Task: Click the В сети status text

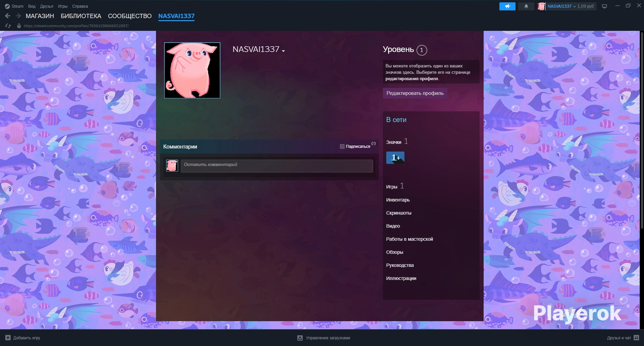Action: (x=396, y=120)
